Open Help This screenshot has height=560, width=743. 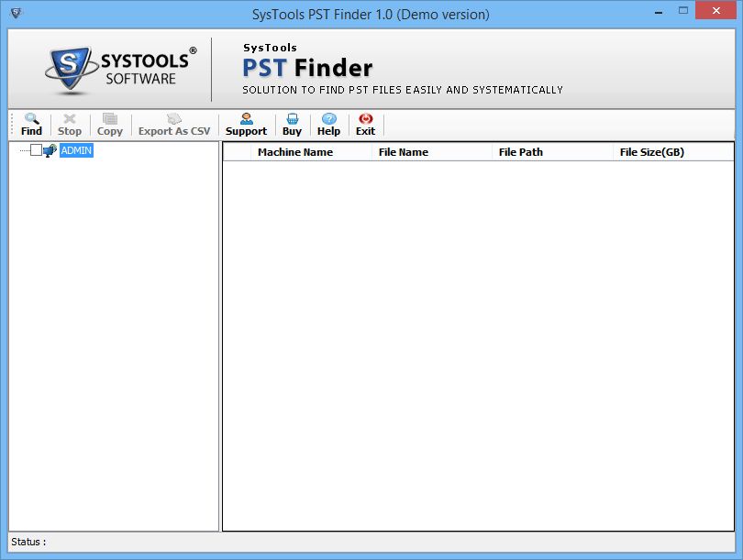tap(328, 123)
